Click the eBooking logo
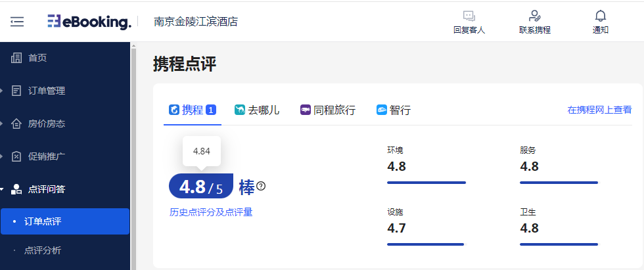 tap(89, 22)
